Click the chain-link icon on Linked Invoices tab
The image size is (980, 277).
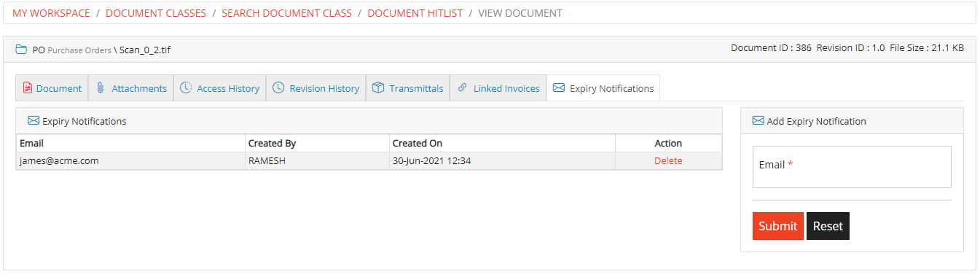(462, 88)
